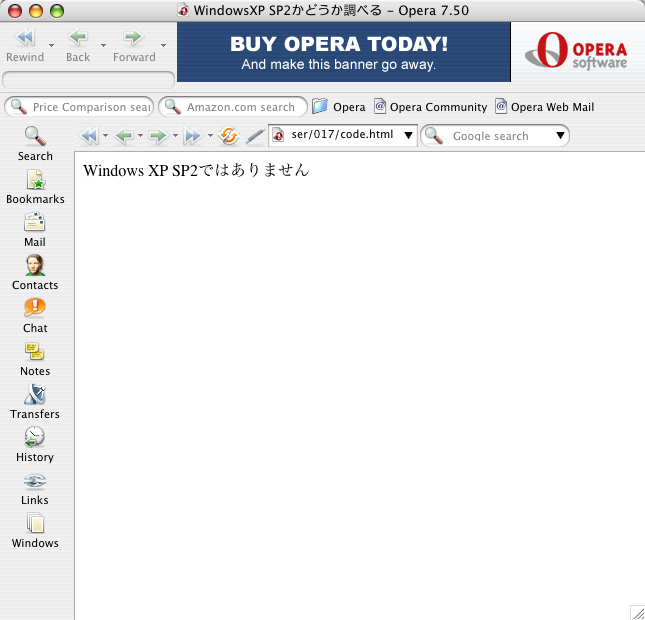This screenshot has width=645, height=620.
Task: Open the Mail panel
Action: click(35, 230)
